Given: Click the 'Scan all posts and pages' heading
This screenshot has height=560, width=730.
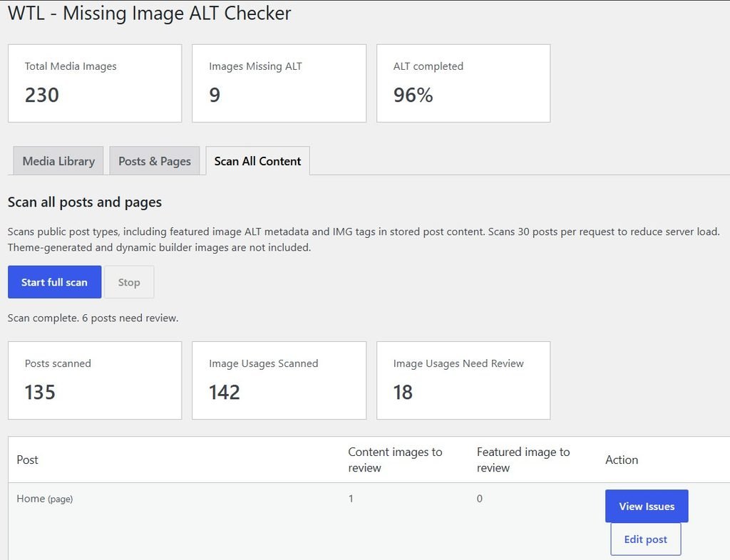Looking at the screenshot, I should coord(85,202).
